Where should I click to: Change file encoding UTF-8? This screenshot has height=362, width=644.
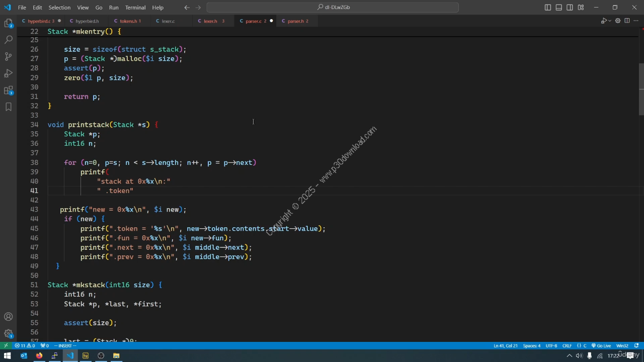coord(551,345)
